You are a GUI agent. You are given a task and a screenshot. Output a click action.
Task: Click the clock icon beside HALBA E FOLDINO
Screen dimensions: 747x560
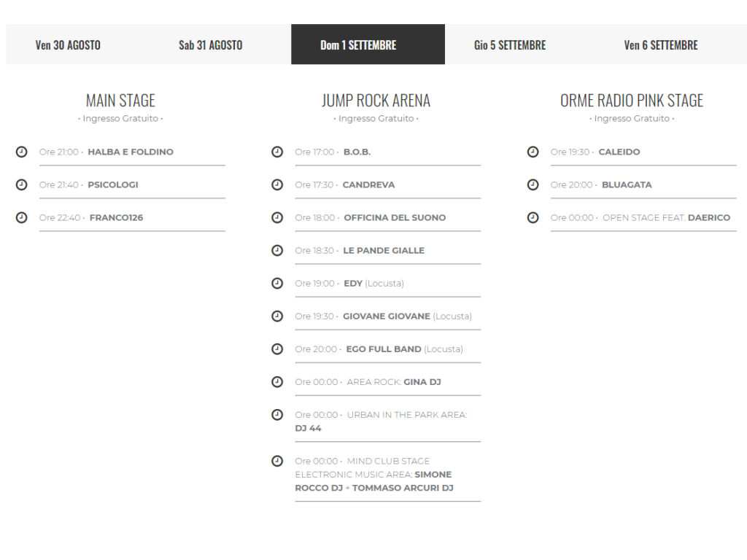click(21, 152)
